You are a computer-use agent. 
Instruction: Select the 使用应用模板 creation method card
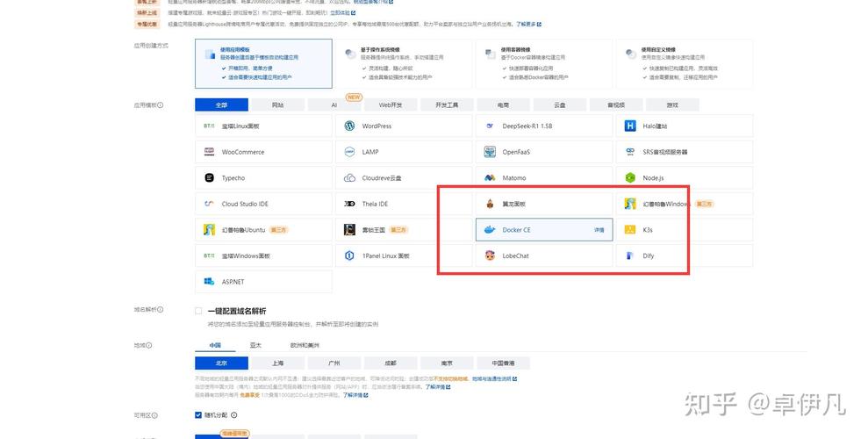click(x=263, y=64)
